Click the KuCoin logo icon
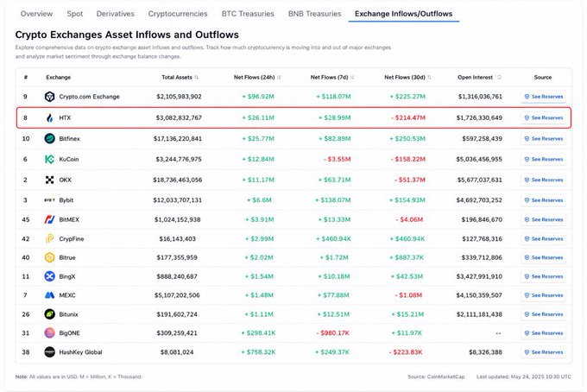The image size is (587, 392). coord(49,159)
